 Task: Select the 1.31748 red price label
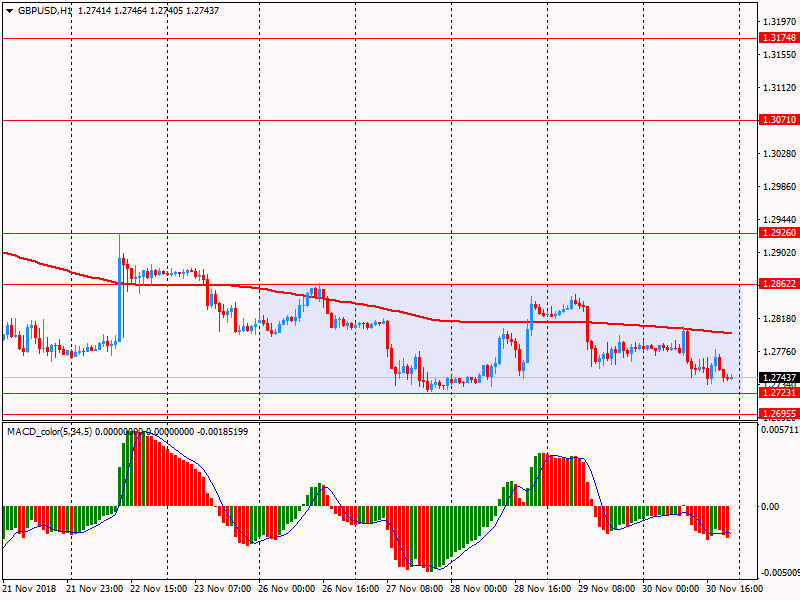click(x=778, y=38)
